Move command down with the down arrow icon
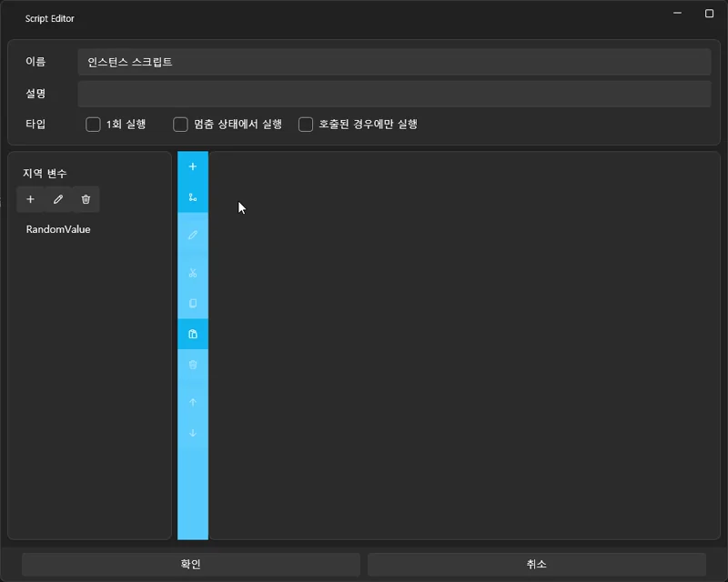 point(192,433)
